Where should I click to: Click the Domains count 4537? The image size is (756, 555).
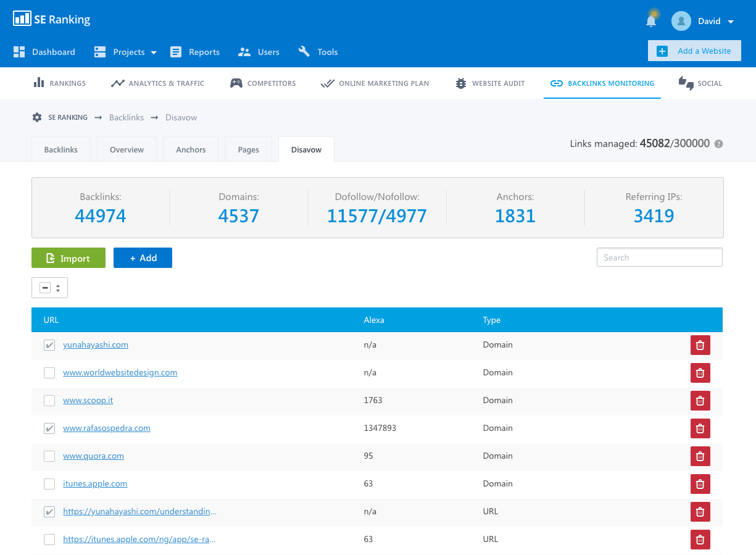point(239,215)
